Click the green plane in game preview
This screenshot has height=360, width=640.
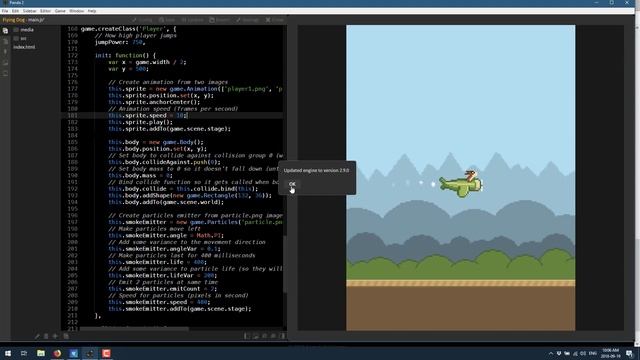tap(461, 184)
